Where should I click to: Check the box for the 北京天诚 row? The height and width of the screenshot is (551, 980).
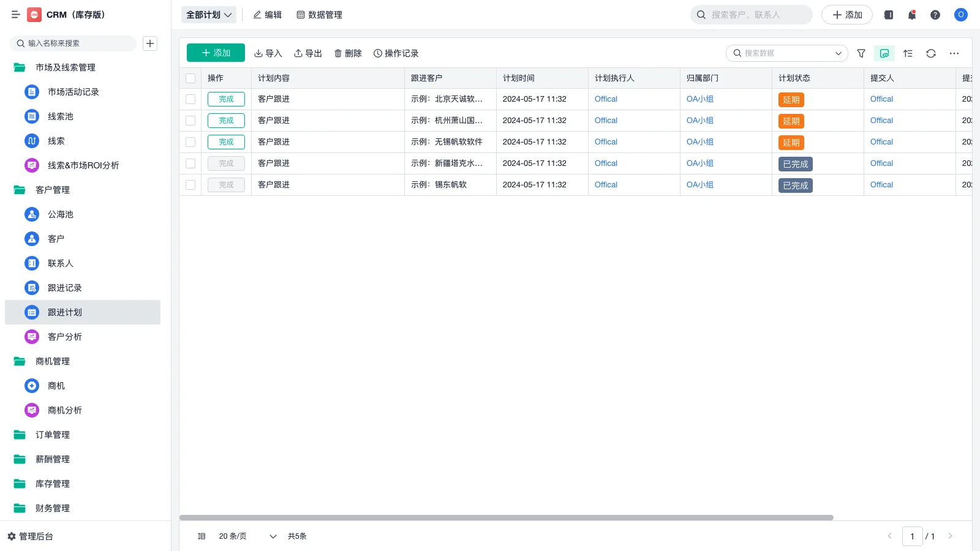point(190,99)
